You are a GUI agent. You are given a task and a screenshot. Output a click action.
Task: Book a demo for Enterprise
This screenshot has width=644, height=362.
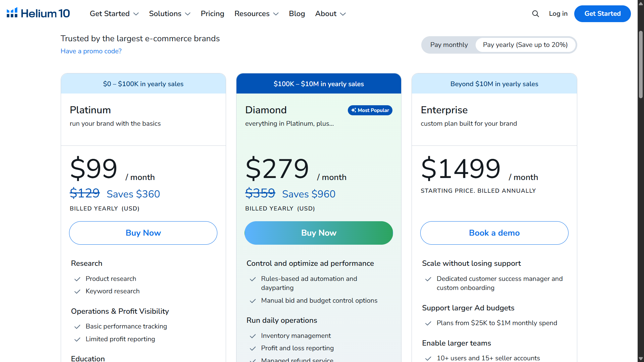[x=494, y=233]
